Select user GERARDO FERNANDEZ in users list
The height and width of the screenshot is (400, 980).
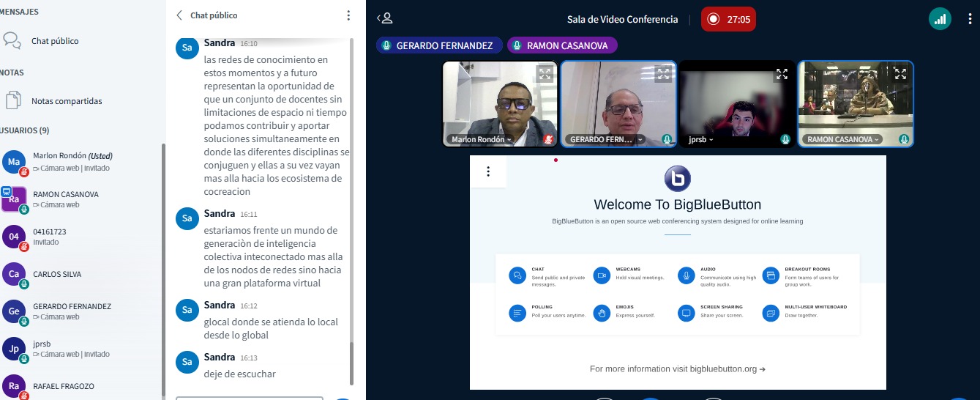point(81,311)
